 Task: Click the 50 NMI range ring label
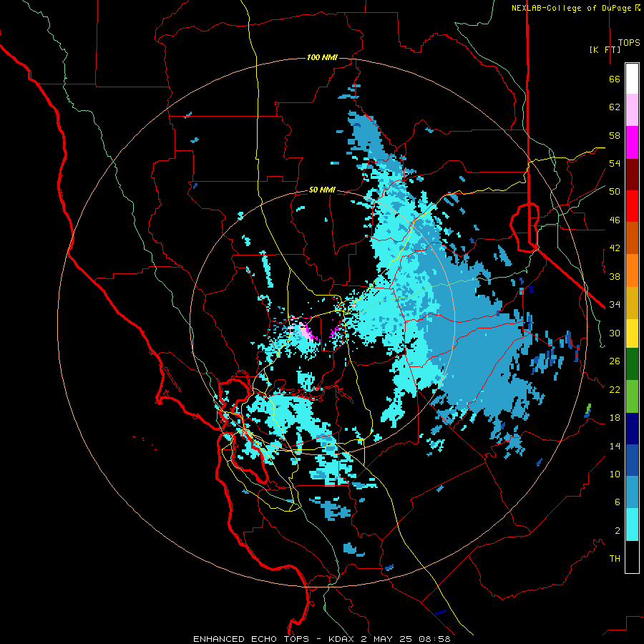pyautogui.click(x=322, y=190)
